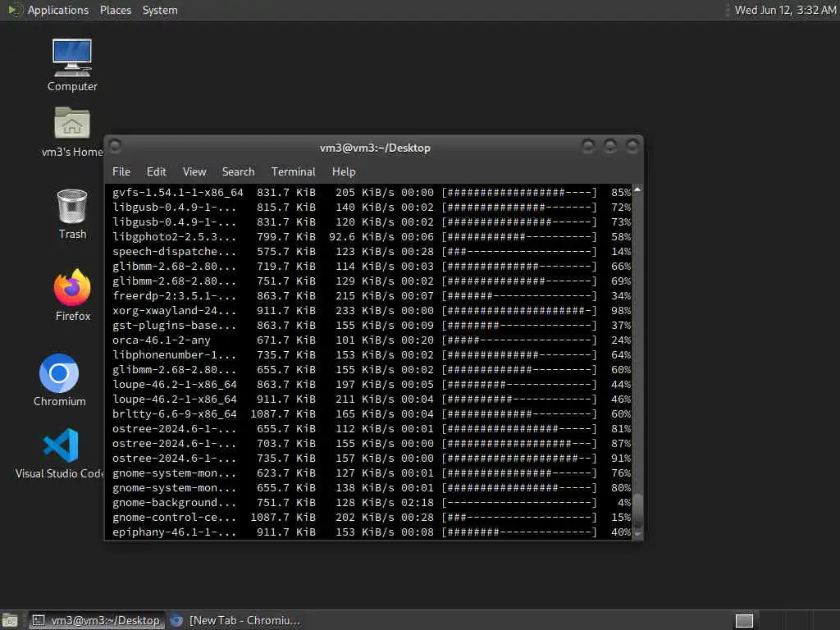Switch to vm3@vm3:~/Desktop taskbar button
The image size is (840, 630).
coord(97,620)
